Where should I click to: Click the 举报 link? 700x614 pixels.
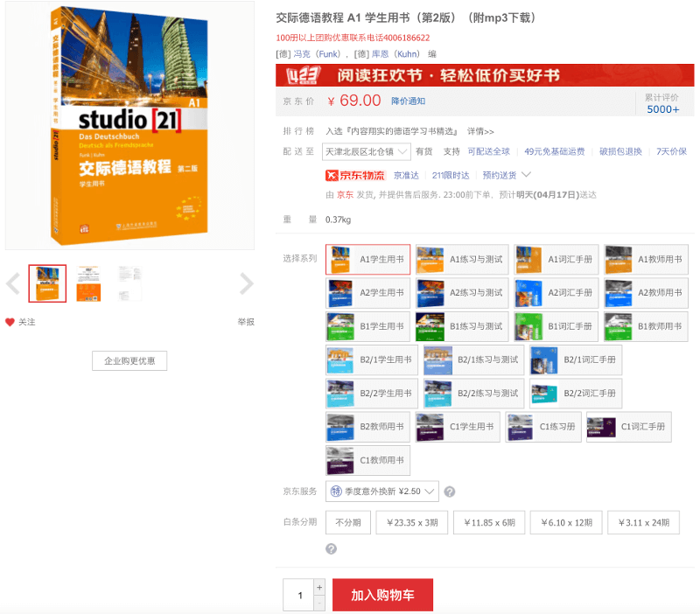(246, 322)
